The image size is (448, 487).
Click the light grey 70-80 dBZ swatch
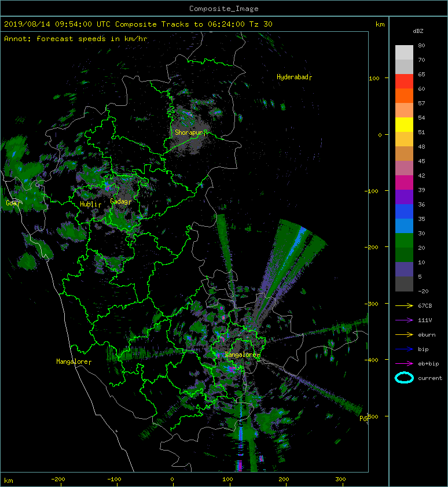(404, 52)
